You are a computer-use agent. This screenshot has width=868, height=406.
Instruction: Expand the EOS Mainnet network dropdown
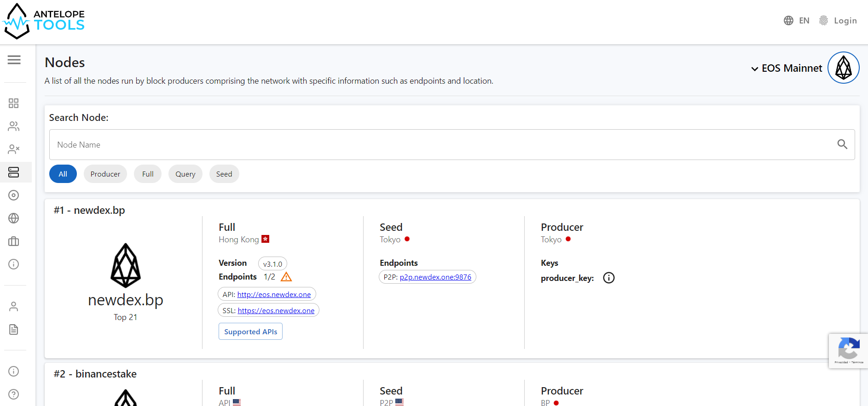(x=755, y=69)
